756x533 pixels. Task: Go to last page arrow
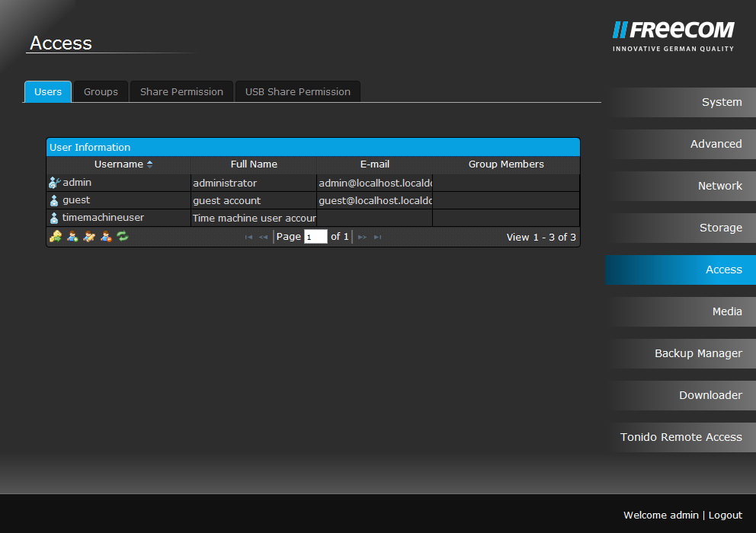click(377, 237)
